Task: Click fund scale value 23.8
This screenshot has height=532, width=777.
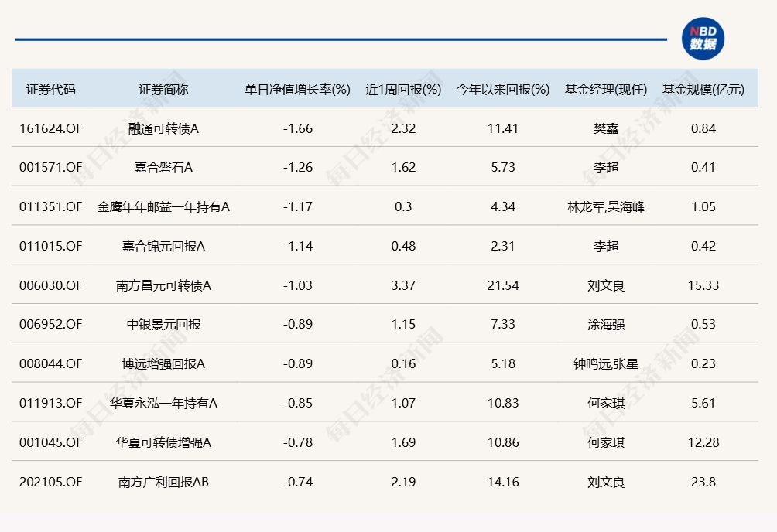Action: 703,482
